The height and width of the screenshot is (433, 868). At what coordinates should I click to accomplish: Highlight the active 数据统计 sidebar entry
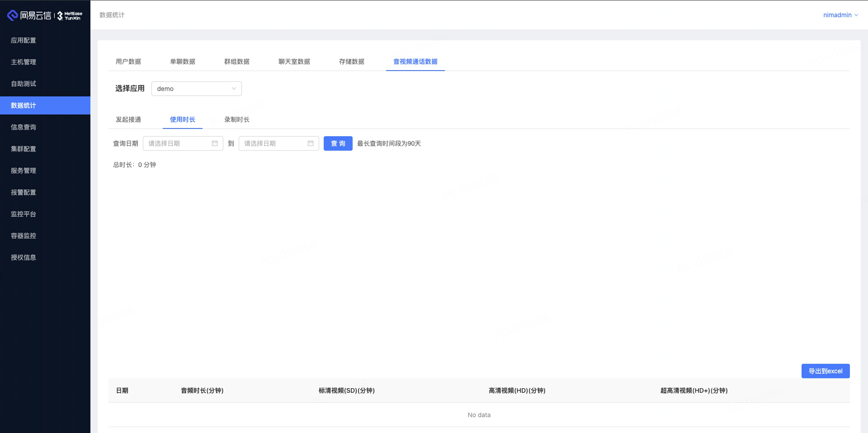pyautogui.click(x=23, y=105)
